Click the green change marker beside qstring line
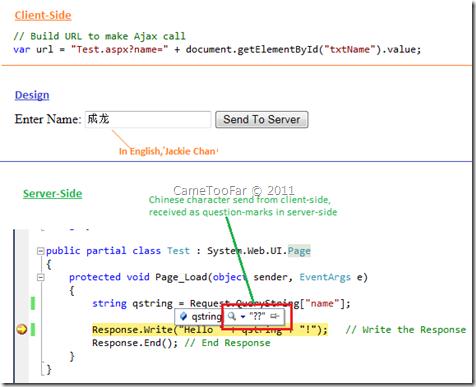 tap(33, 304)
